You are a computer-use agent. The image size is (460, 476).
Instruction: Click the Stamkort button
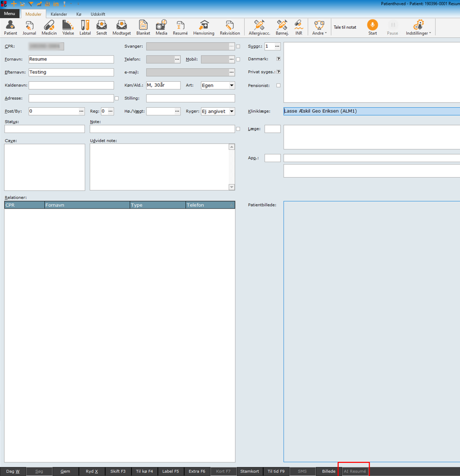250,471
